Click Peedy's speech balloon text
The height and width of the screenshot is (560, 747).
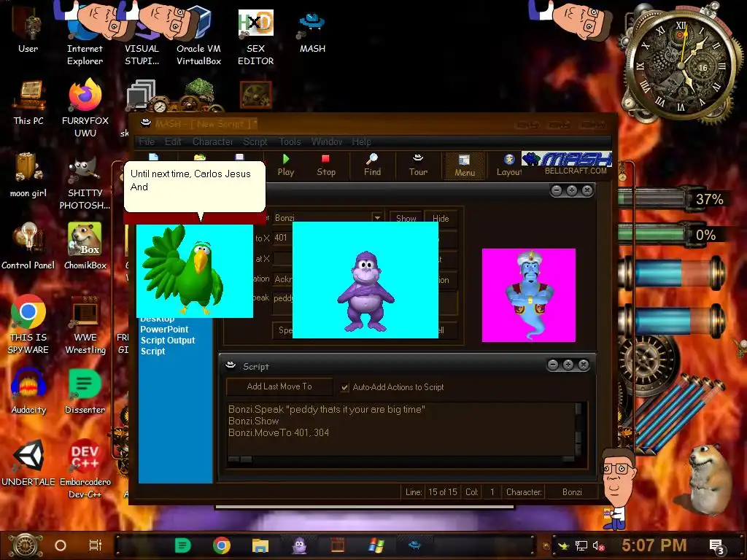click(x=190, y=180)
